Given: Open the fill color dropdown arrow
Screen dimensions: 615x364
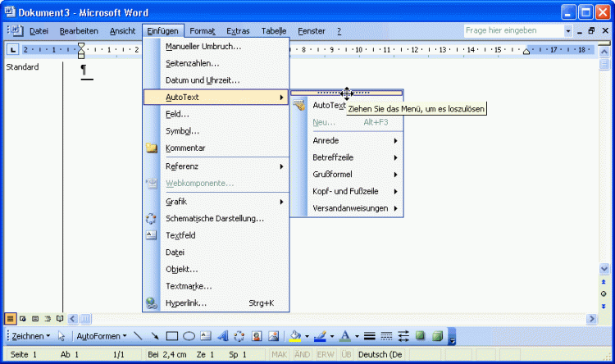Looking at the screenshot, I should click(306, 336).
